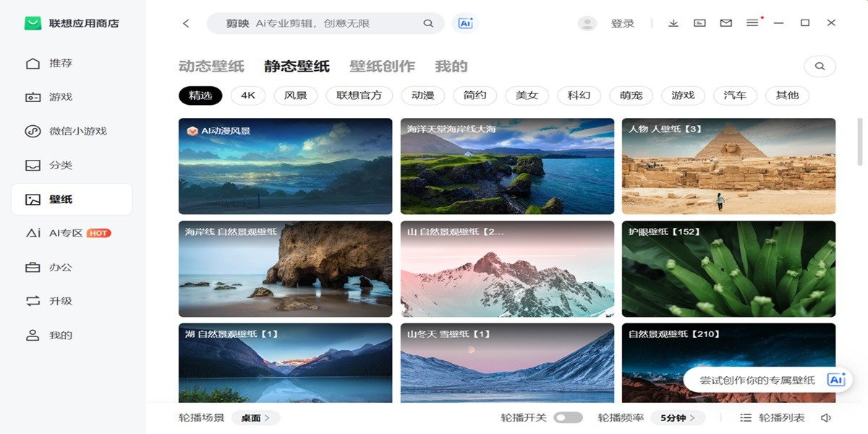Open the 轮播频率 5分钟 frequency selector
The image size is (868, 434).
[x=678, y=417]
